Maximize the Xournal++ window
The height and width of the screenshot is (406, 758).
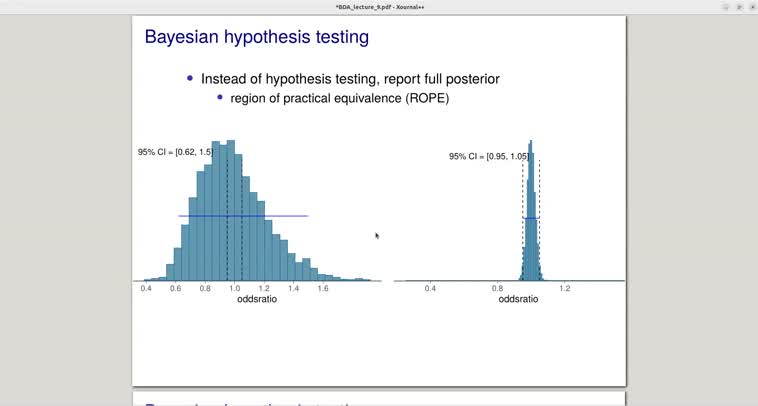[x=739, y=7]
